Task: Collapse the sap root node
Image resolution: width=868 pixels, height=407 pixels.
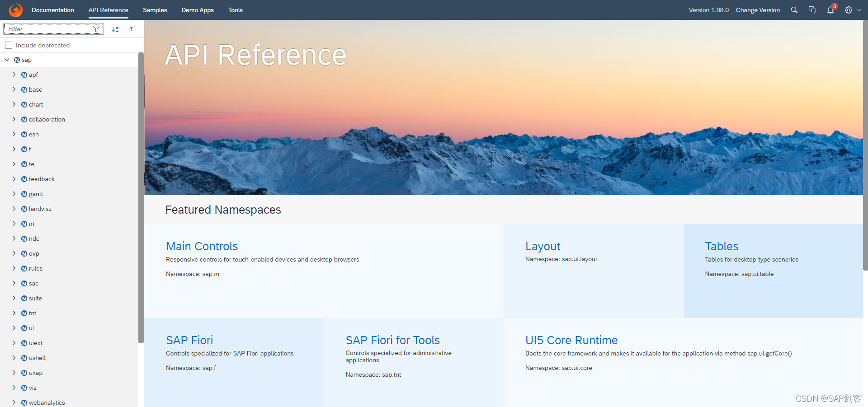Action: [x=7, y=60]
